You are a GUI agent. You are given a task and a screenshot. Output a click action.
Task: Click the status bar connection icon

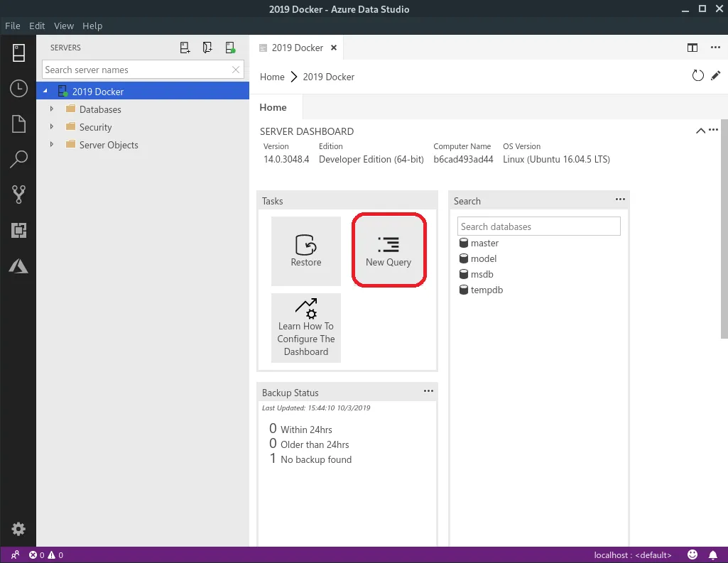tap(16, 555)
